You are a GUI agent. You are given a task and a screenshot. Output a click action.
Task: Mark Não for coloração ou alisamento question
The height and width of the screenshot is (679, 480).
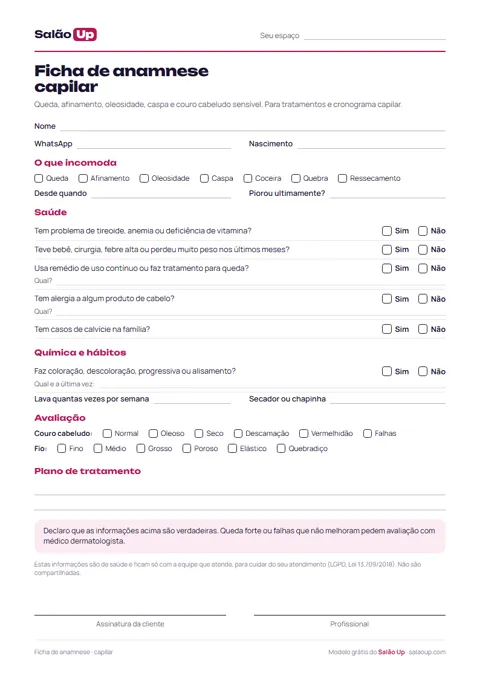(423, 371)
